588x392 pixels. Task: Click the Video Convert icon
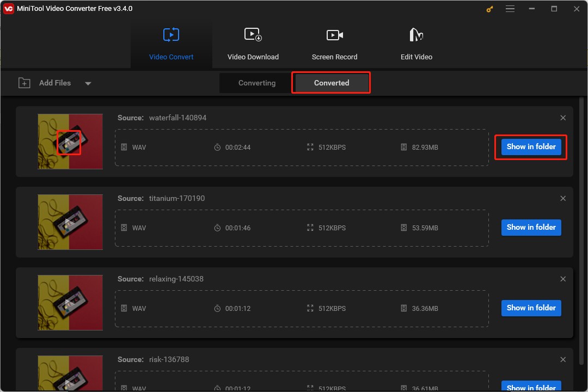point(171,34)
